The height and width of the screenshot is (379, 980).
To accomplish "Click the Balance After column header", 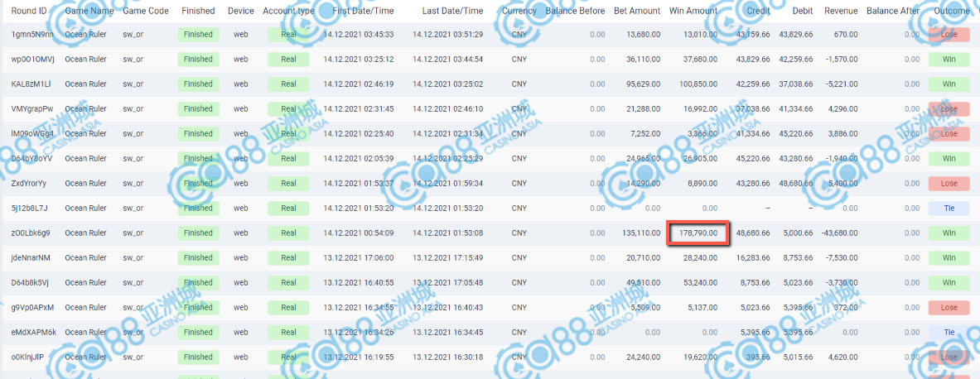I will point(893,11).
